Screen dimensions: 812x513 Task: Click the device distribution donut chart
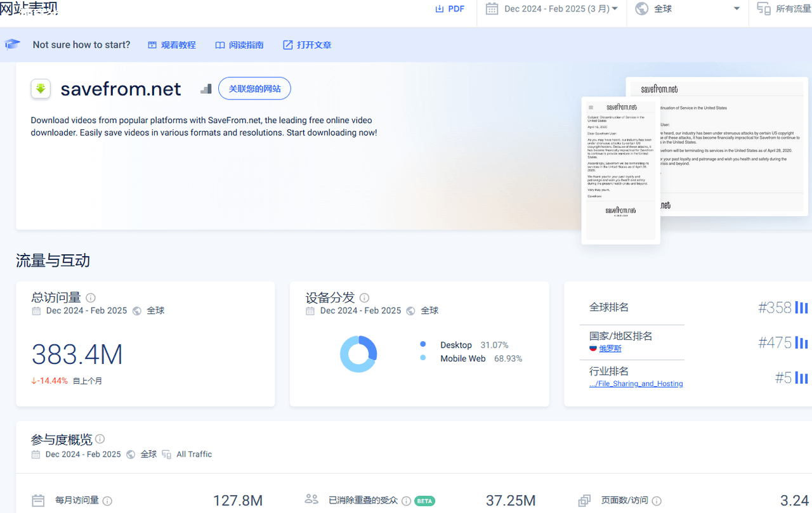point(358,354)
